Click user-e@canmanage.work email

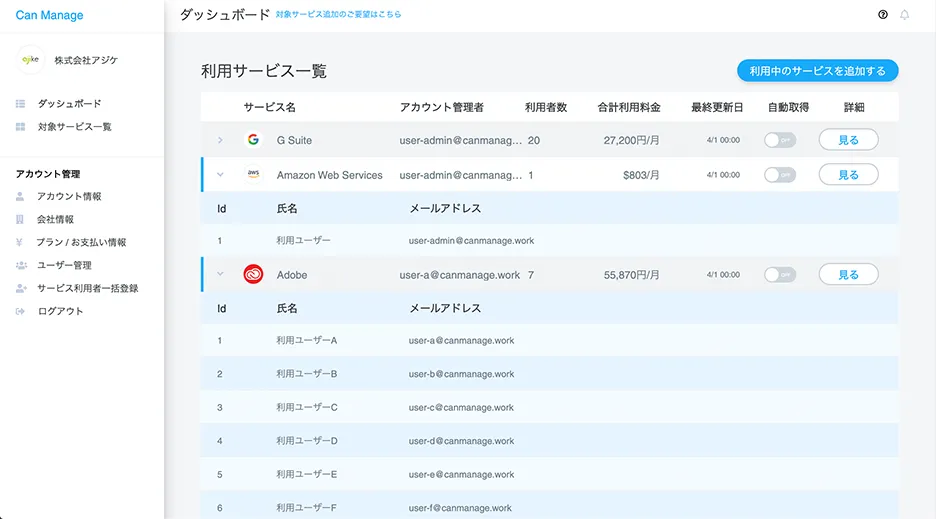(x=461, y=474)
